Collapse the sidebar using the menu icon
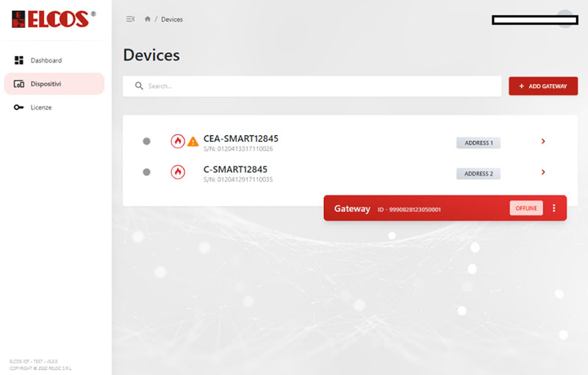Image resolution: width=588 pixels, height=375 pixels. 131,19
